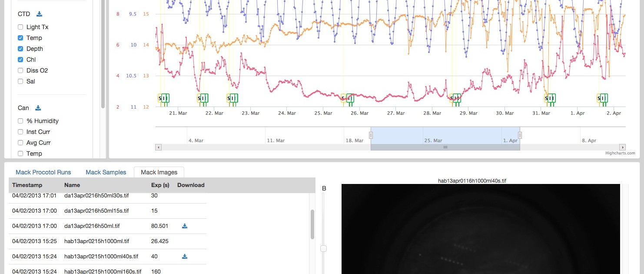Click the navigator scrollbar left arrow

[158, 147]
